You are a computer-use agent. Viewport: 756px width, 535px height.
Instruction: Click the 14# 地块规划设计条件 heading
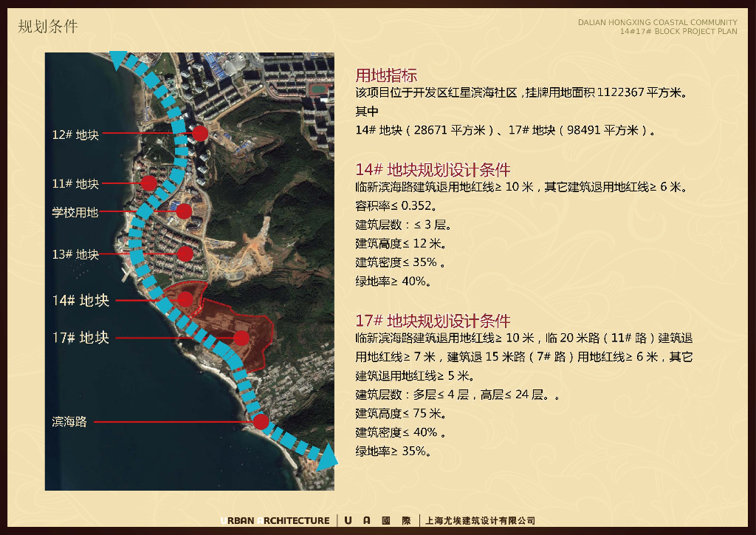pos(433,169)
